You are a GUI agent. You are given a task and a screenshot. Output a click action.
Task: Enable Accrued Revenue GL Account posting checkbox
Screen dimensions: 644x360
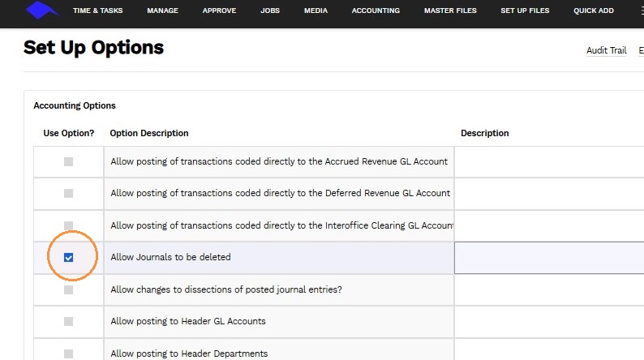pyautogui.click(x=69, y=161)
